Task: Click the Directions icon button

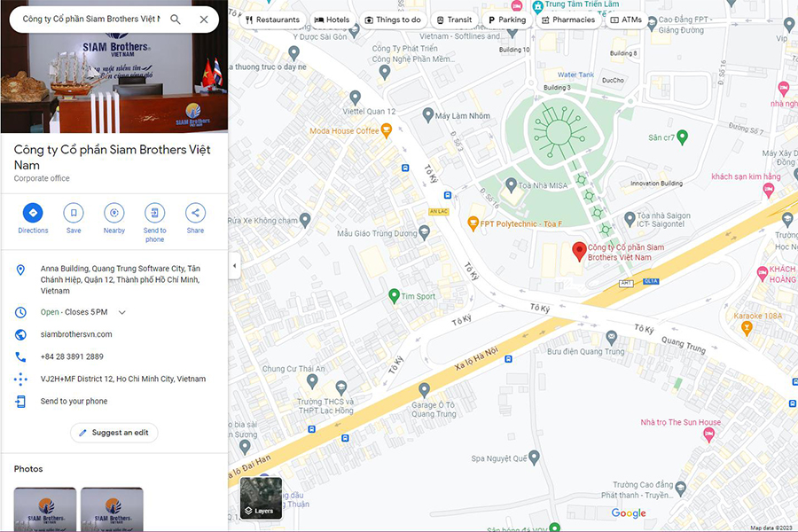Action: point(33,213)
